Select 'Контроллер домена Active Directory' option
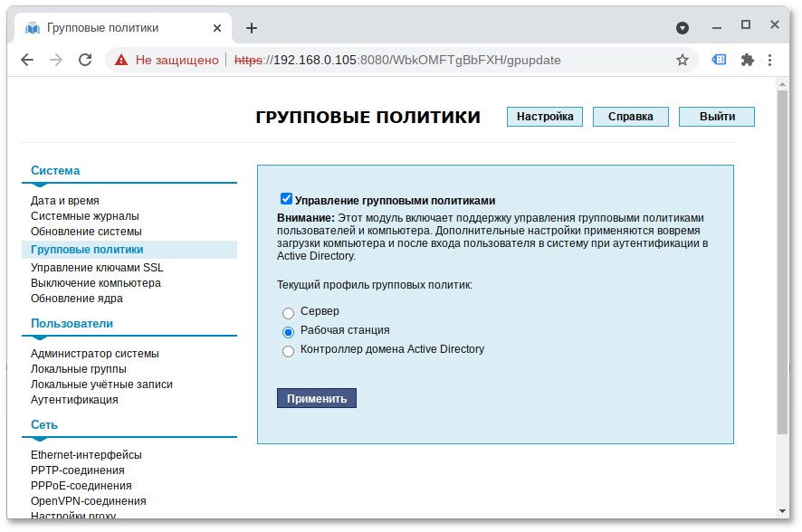Image resolution: width=802 pixels, height=532 pixels. [288, 351]
